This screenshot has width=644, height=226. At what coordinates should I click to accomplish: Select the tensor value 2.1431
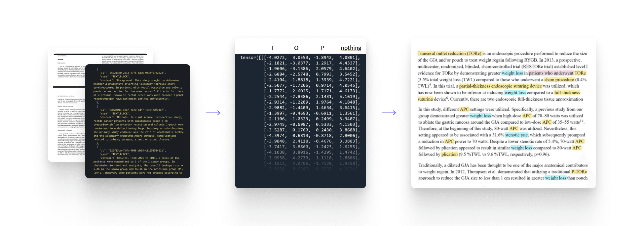[324, 97]
